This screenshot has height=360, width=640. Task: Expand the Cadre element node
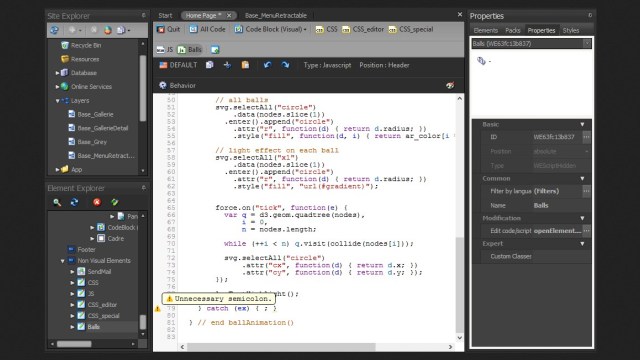coord(92,239)
